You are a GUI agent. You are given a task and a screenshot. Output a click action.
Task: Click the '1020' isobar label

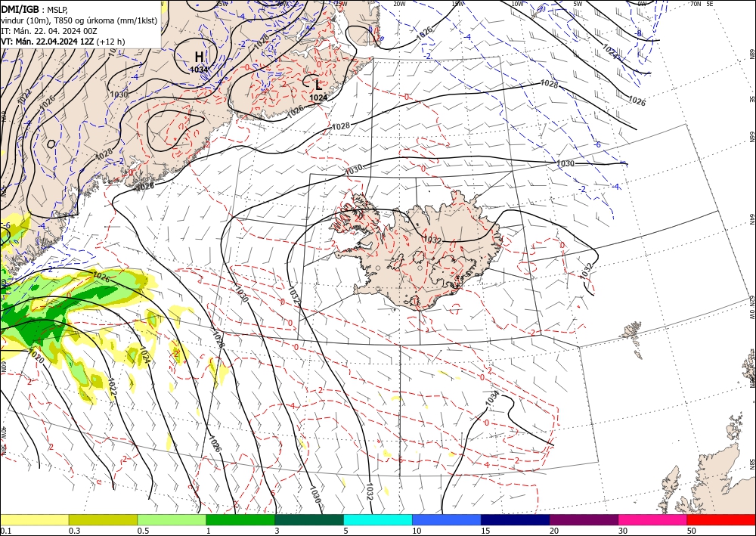(36, 357)
